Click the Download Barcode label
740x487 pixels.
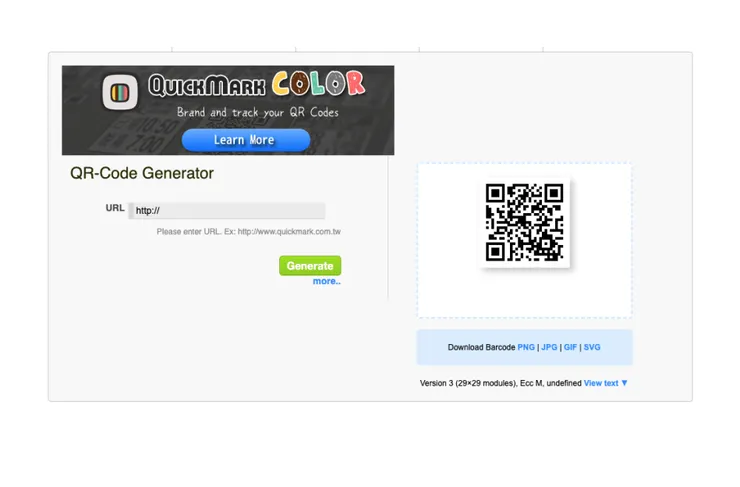click(481, 347)
